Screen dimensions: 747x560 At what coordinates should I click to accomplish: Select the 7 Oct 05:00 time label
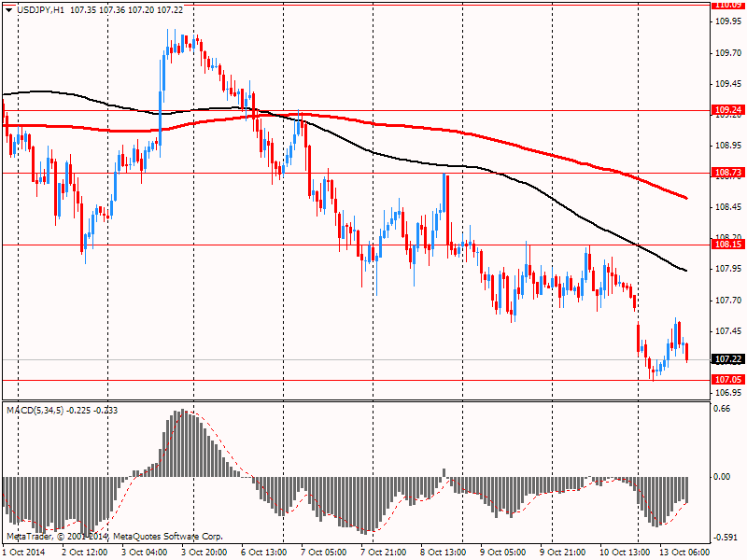(x=324, y=553)
